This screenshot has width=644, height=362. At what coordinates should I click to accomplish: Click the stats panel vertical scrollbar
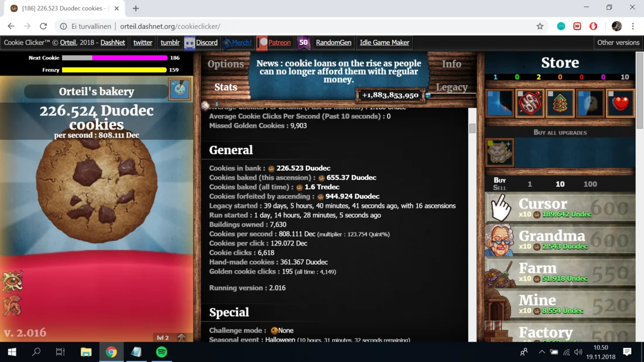(x=472, y=128)
